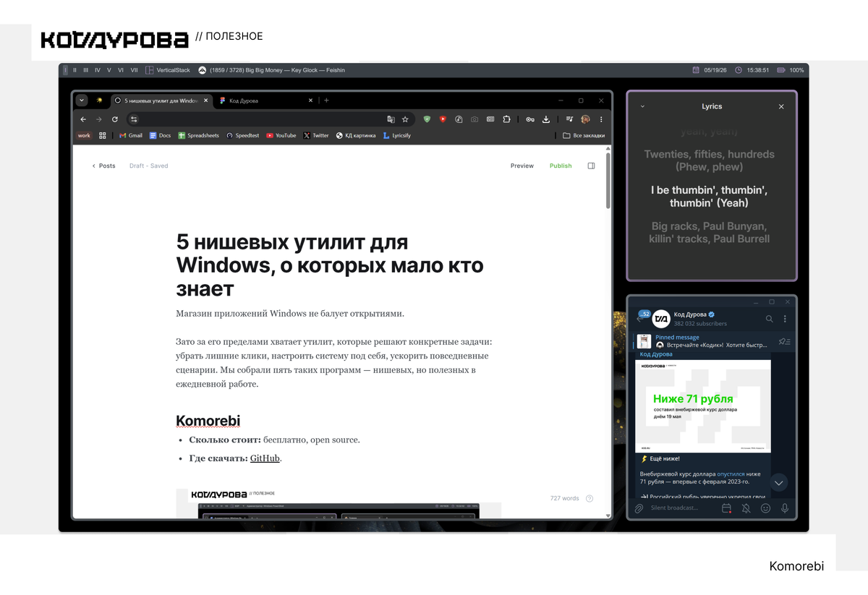Open the apps grid bookmark icon
The height and width of the screenshot is (595, 868).
tap(103, 135)
